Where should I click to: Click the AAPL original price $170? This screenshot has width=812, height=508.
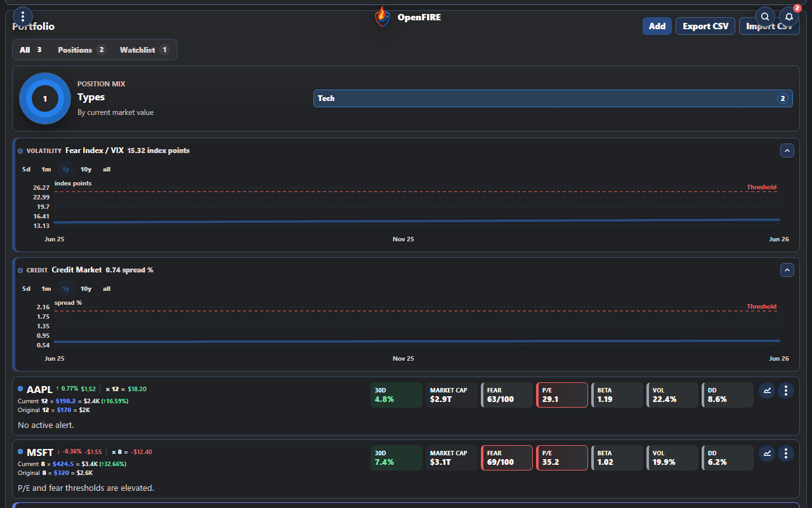pyautogui.click(x=65, y=410)
